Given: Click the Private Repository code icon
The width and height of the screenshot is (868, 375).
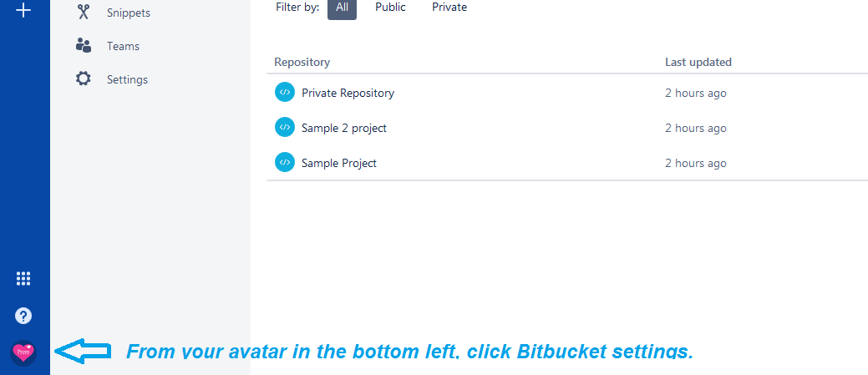Looking at the screenshot, I should (285, 93).
